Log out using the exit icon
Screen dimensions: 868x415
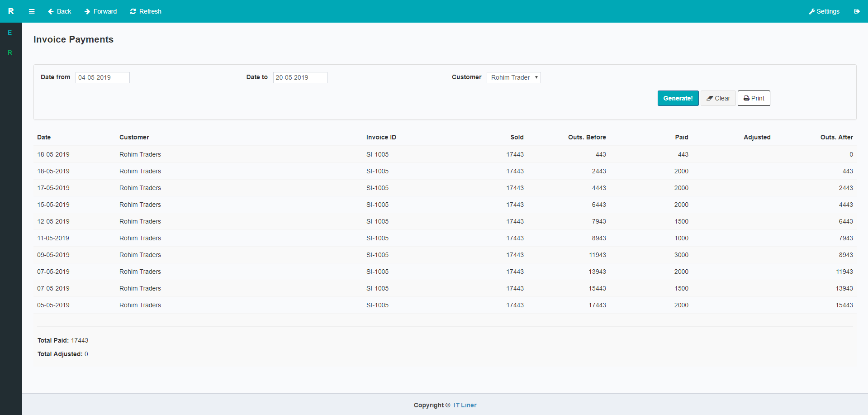pyautogui.click(x=857, y=11)
